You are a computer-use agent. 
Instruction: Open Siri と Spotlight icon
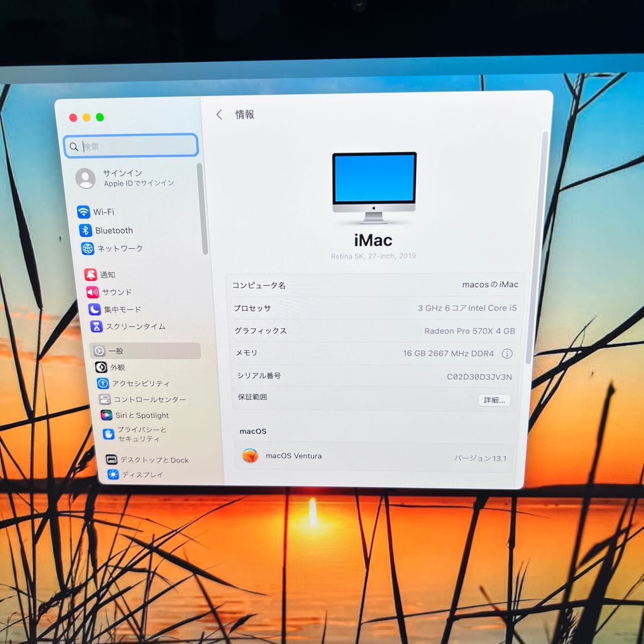coord(106,415)
